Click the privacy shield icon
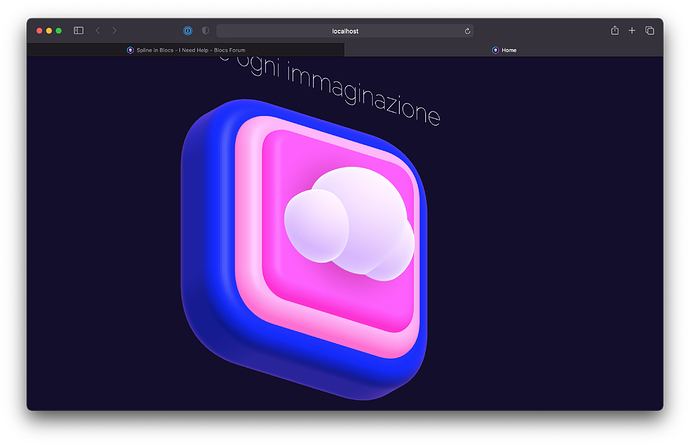This screenshot has height=446, width=690. tap(205, 31)
